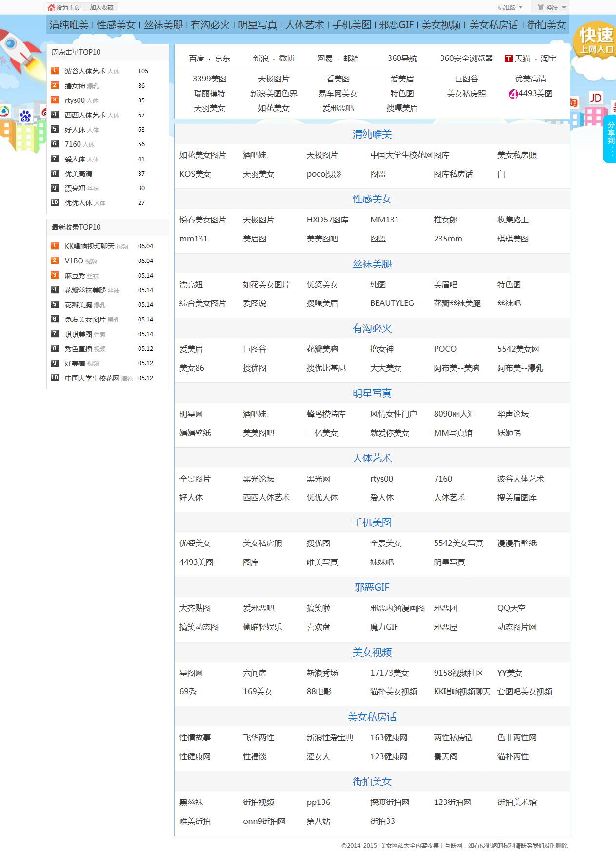Open the KK唱响视频聊天 entry in 最新收录
Viewport: 616px width, 863px height.
90,246
